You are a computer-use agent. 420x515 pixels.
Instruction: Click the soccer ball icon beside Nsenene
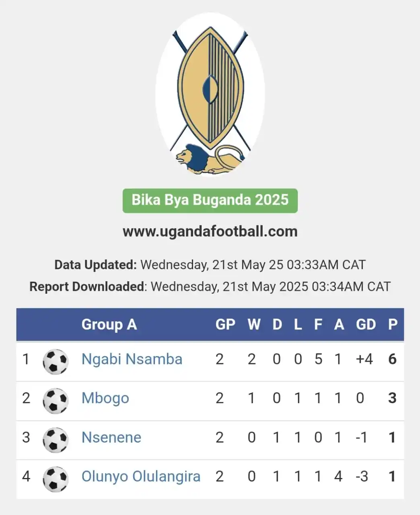tap(56, 440)
